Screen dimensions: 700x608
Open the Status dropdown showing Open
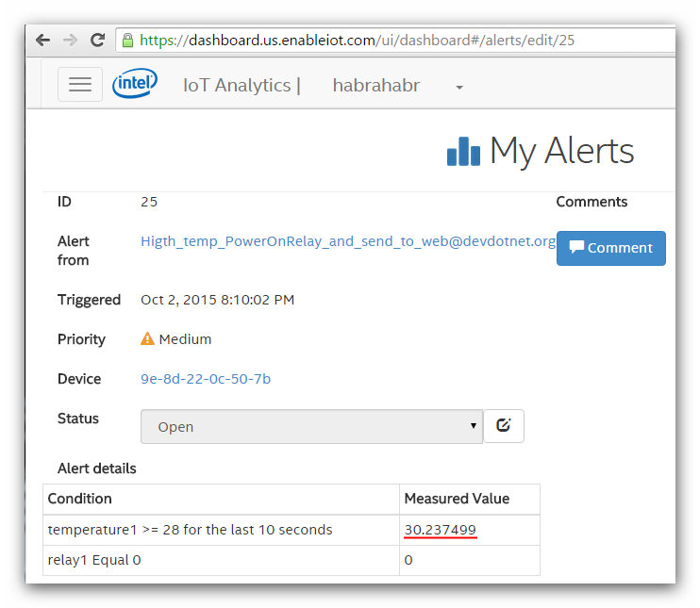311,427
